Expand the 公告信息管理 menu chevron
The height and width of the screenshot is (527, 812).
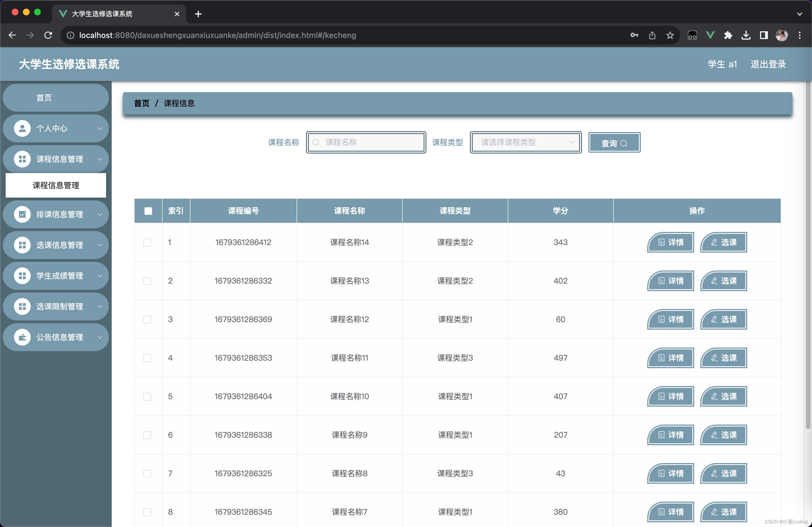[100, 337]
